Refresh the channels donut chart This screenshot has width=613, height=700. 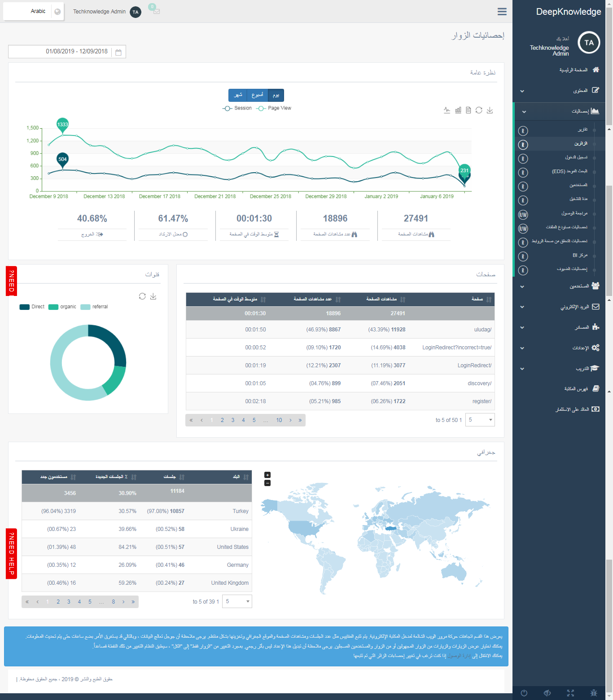[x=142, y=296]
